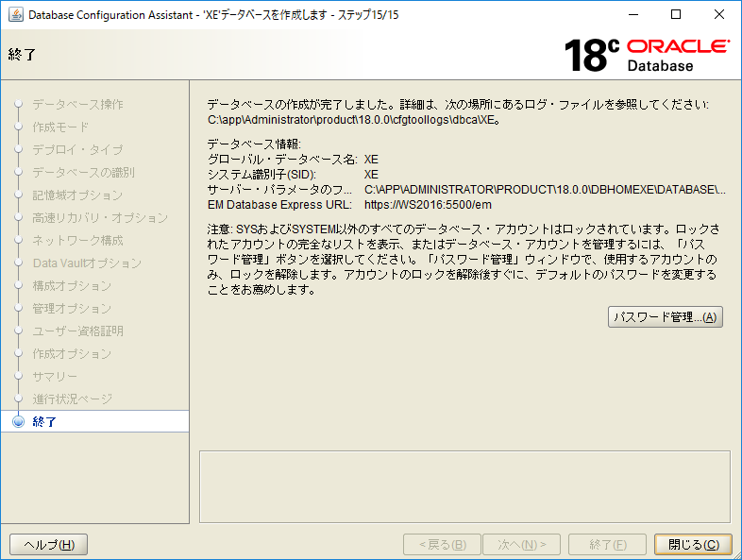Select the 管理オプション step
The image size is (742, 560).
72,309
